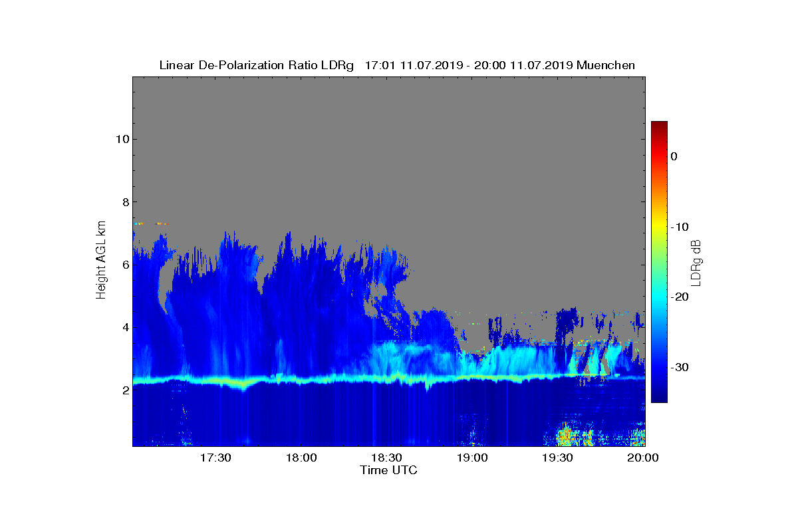The image size is (798, 532).
Task: Click the 20:00 time tick label
Action: [x=642, y=458]
